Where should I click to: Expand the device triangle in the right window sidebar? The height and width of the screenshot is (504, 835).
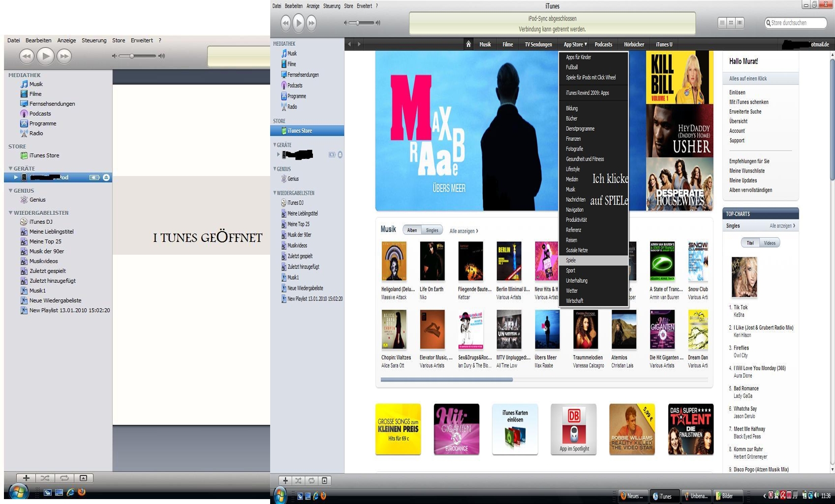(278, 154)
